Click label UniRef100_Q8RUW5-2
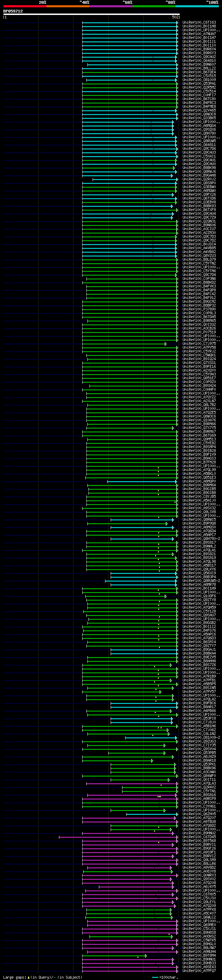The height and width of the screenshot is (980, 222). [201, 581]
